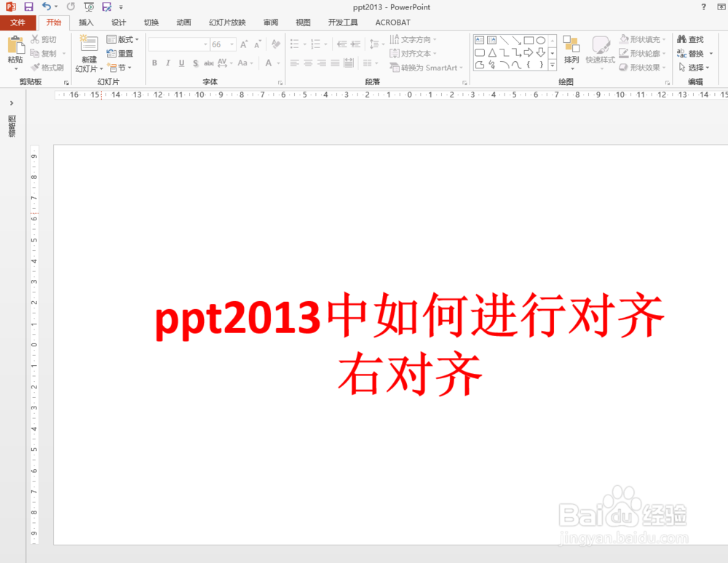Open line spacing dropdown
The image size is (728, 563).
377,44
